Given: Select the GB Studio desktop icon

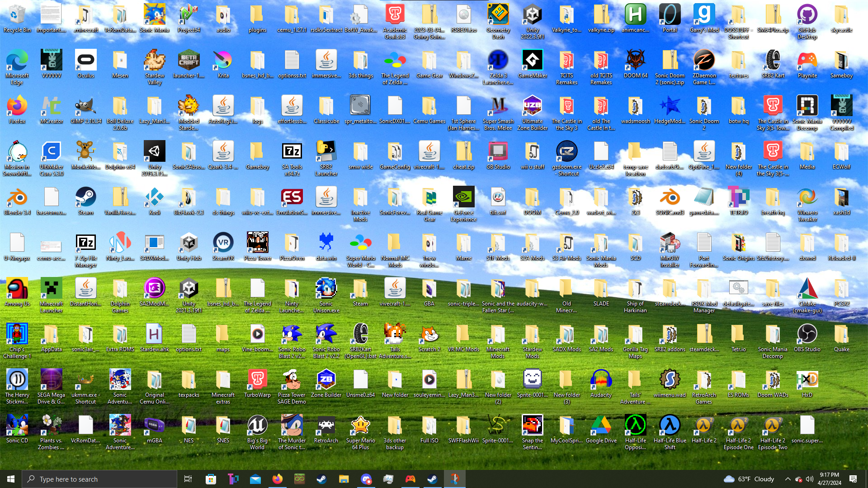Looking at the screenshot, I should [498, 155].
